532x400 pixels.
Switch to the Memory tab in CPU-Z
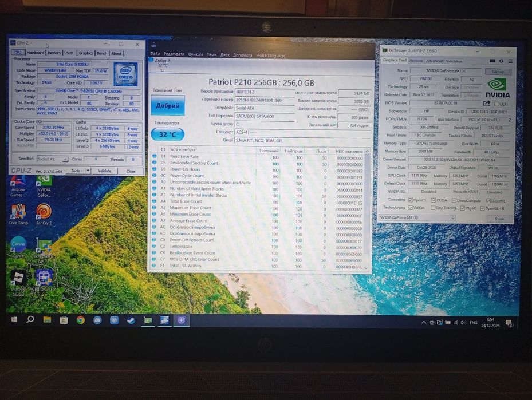(x=54, y=53)
